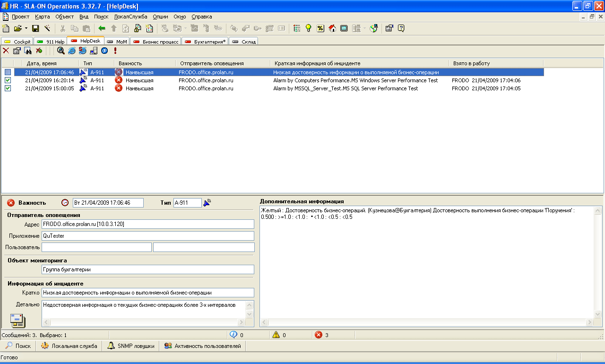Click the lock/security document toolbar icon
The height and width of the screenshot is (364, 605).
point(138,28)
